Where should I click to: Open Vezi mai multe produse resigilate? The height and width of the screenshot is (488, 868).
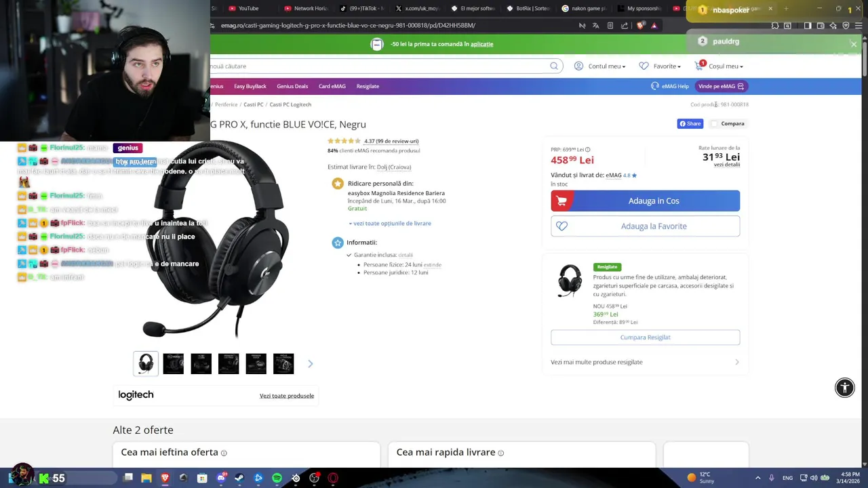597,362
